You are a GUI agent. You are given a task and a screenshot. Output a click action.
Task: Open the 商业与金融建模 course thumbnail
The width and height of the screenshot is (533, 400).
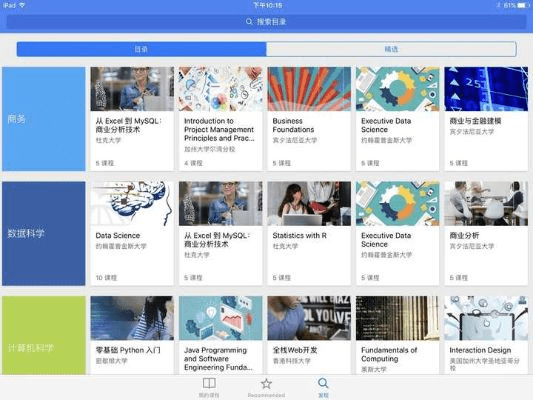tap(486, 89)
